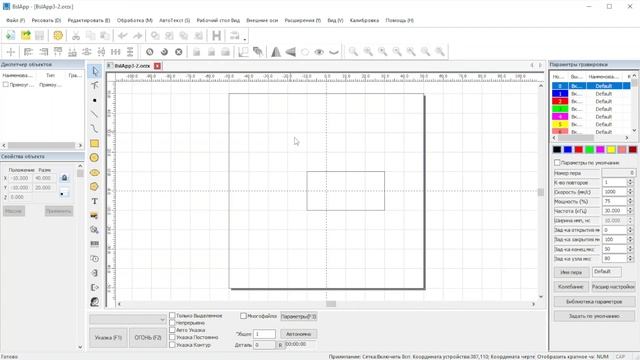The height and width of the screenshot is (360, 640).
Task: Toggle 'Параметры по умолчанию' checkbox
Action: click(x=557, y=162)
